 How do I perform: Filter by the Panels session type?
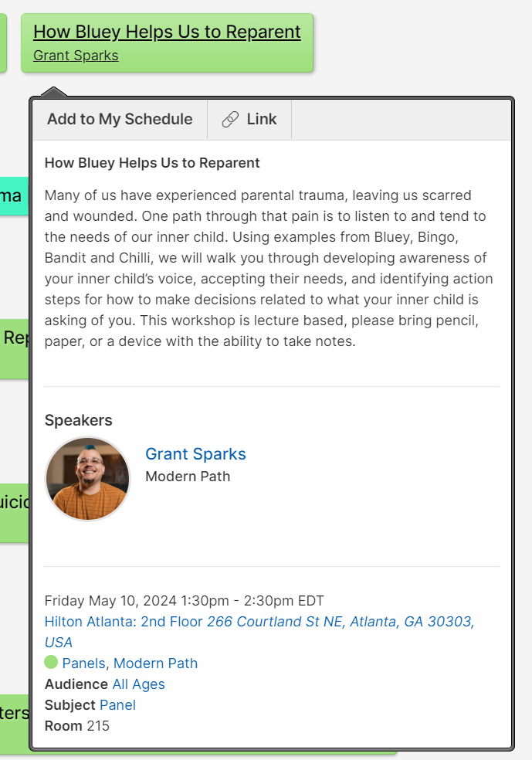(x=85, y=663)
